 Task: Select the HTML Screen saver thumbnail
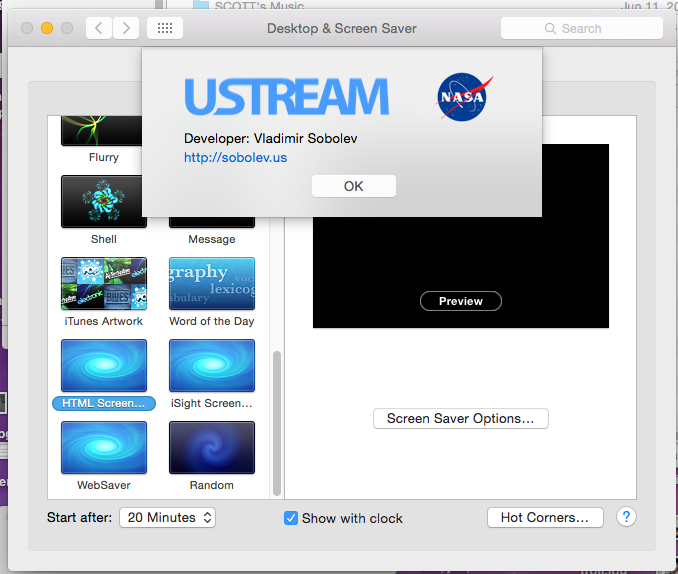104,366
